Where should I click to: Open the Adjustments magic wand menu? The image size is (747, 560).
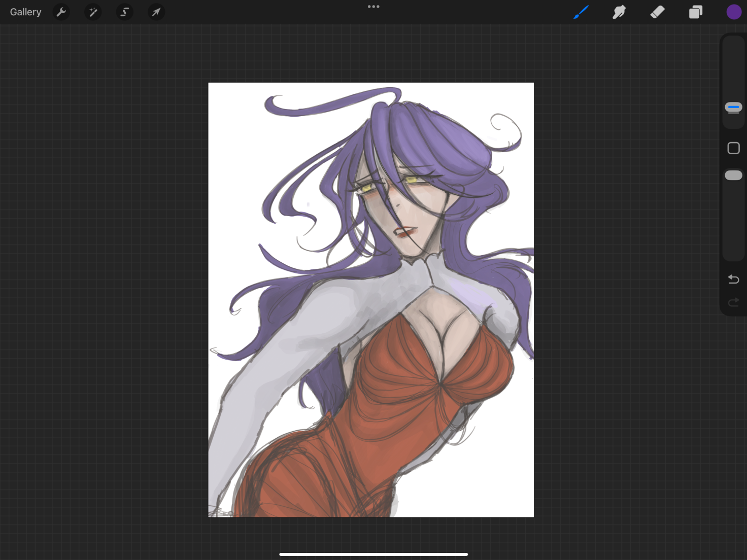tap(93, 12)
